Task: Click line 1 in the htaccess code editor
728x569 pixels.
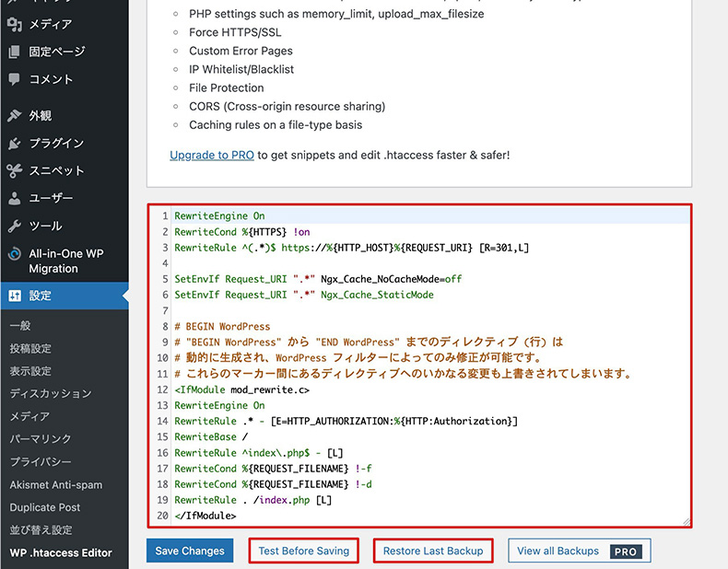Action: [415, 216]
